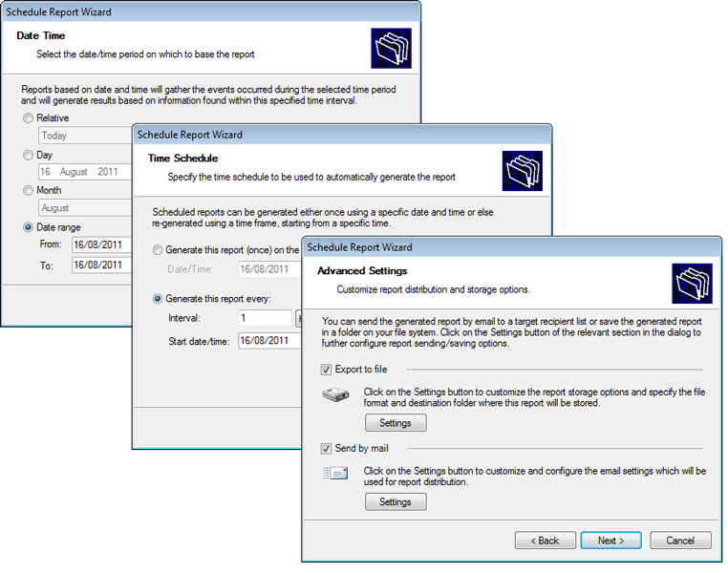This screenshot has height=573, width=728.
Task: Click the Cancel button
Action: coord(680,541)
